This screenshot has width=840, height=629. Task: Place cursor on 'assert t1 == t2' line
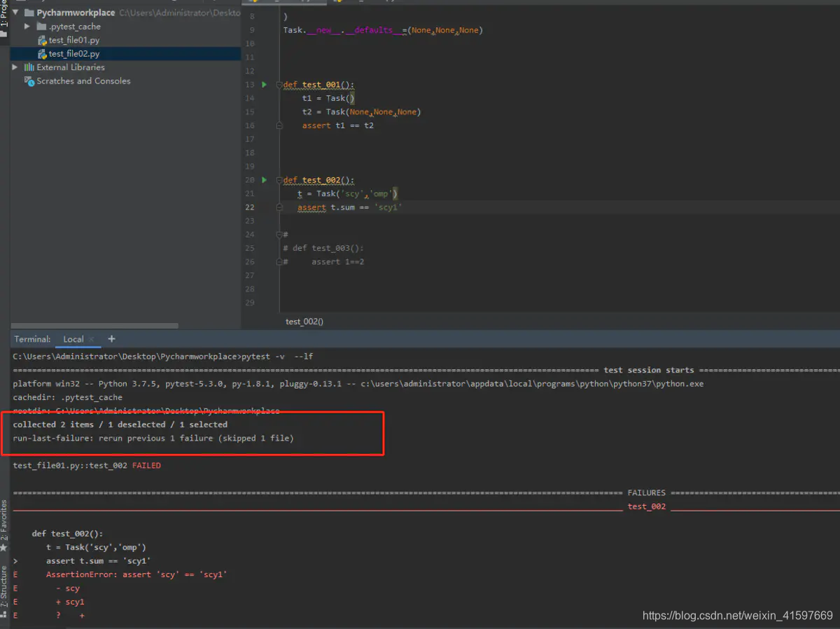click(x=338, y=125)
